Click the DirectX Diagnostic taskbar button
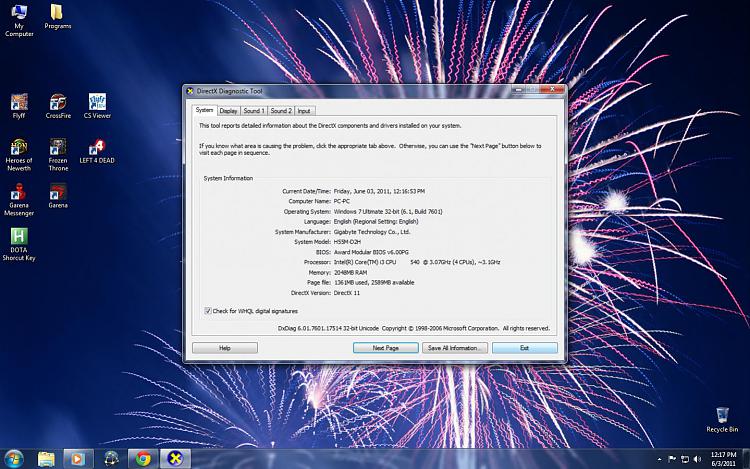Screen dimensions: 750x469 point(176,459)
